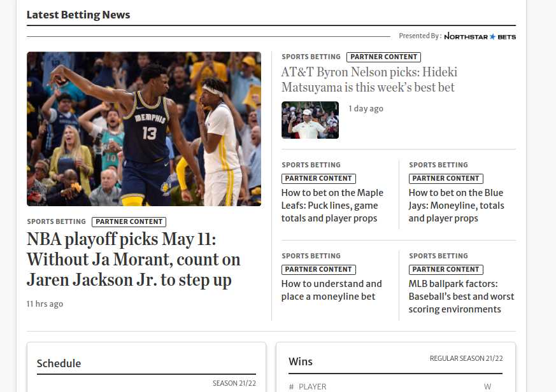The height and width of the screenshot is (392, 556).
Task: Click Partner Content badge above Blue Jays story
Action: [446, 179]
